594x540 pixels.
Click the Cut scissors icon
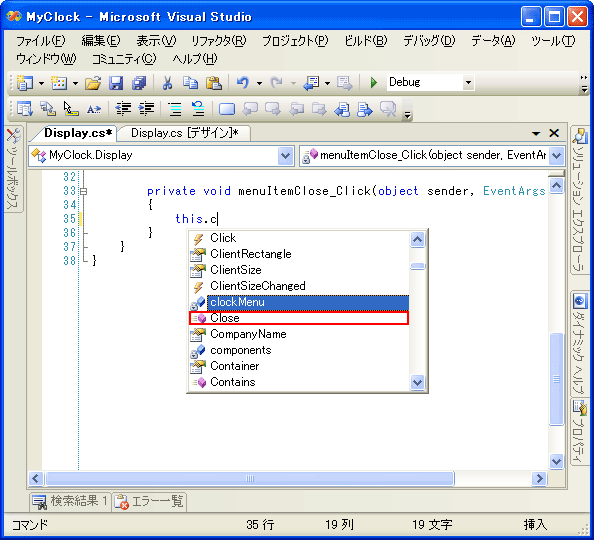coord(167,83)
